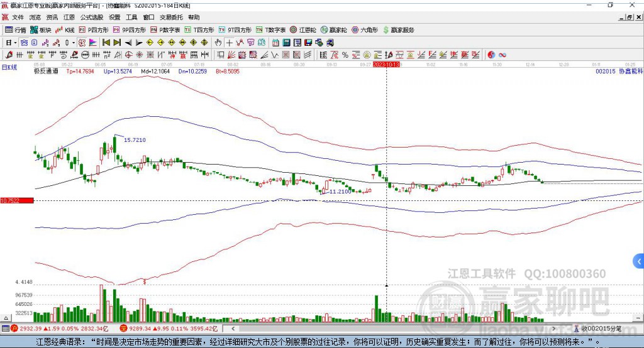Toggle the red 权 adjustment icon
This screenshot has width=644, height=348.
[82, 43]
